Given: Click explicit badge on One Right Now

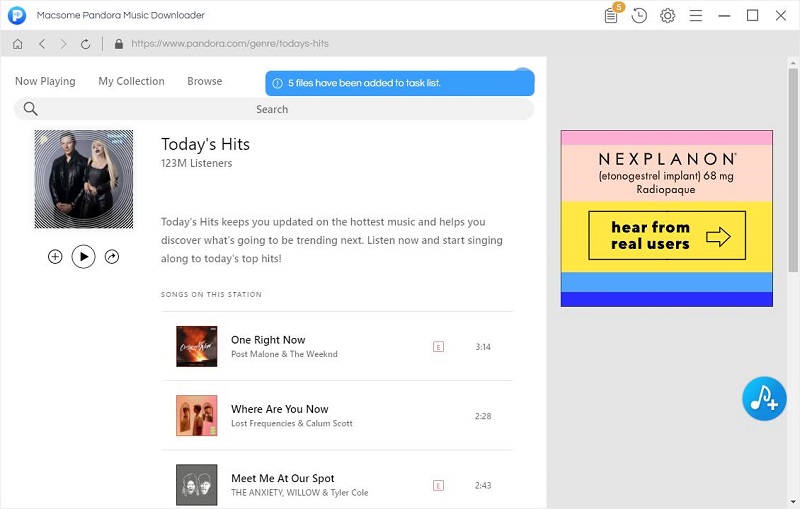Looking at the screenshot, I should tap(438, 347).
